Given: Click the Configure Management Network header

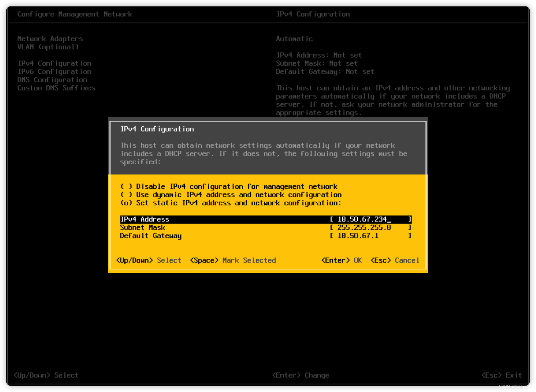Looking at the screenshot, I should click(75, 14).
